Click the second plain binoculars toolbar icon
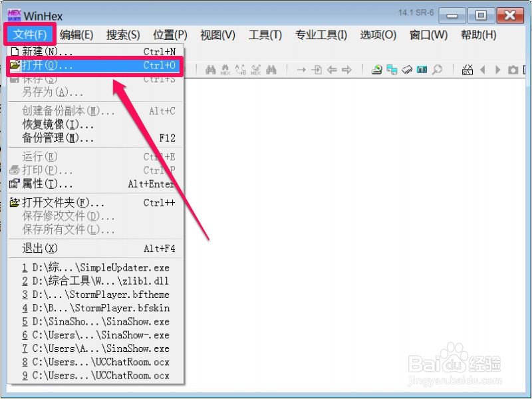Screen dimensions: 532x399 coord(271,70)
